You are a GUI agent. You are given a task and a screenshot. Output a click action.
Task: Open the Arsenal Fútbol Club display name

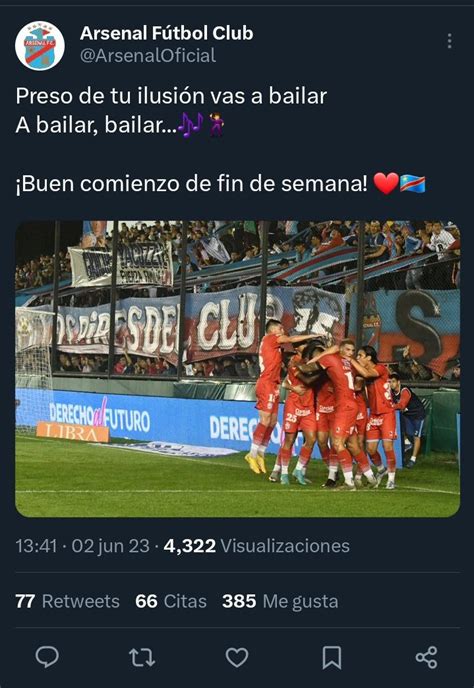point(166,33)
